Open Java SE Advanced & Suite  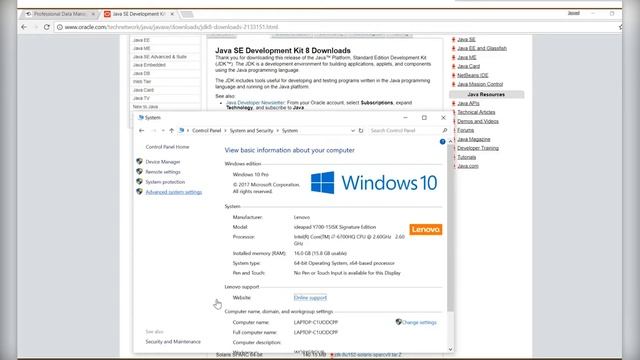point(160,57)
